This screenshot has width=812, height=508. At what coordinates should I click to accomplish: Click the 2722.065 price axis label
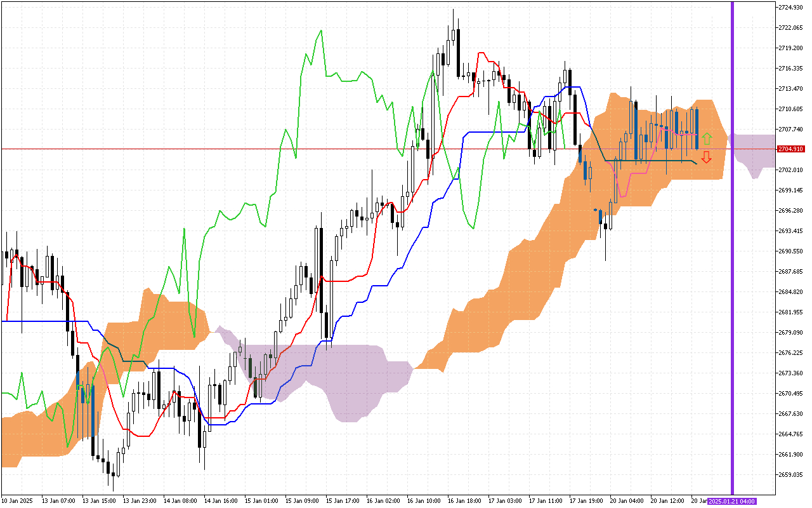tap(791, 28)
